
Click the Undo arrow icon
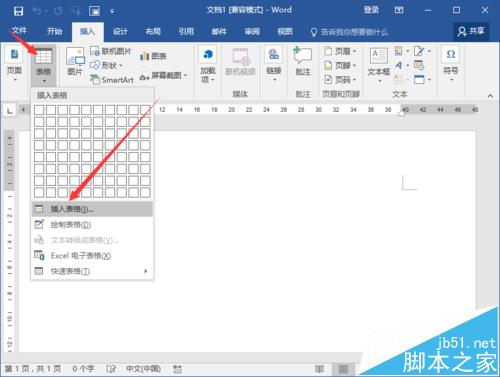pyautogui.click(x=37, y=11)
